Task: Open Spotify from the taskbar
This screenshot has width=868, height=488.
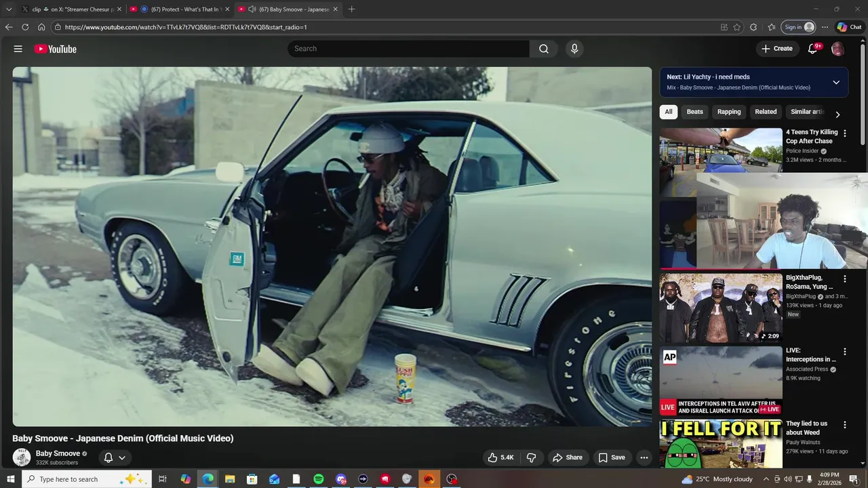Action: [x=319, y=479]
